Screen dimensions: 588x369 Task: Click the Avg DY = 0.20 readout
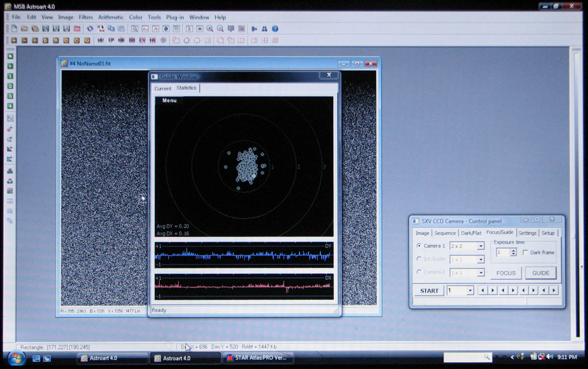click(x=172, y=226)
